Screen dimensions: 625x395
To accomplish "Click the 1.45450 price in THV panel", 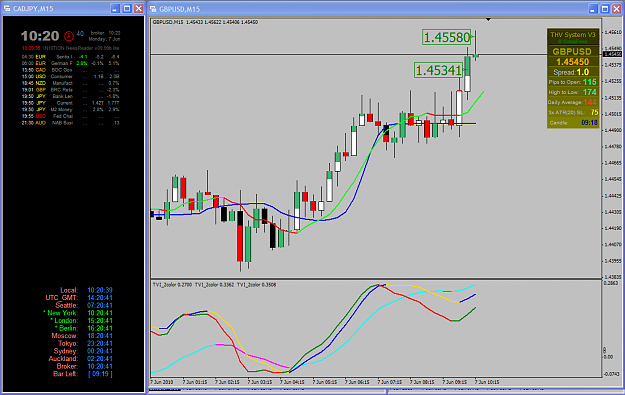I will point(572,62).
